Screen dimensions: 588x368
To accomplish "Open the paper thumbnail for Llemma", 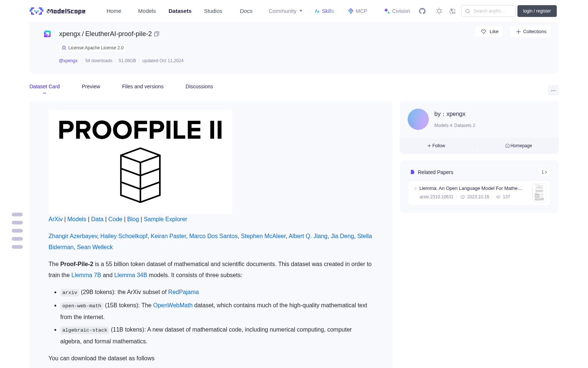I will 539,193.
